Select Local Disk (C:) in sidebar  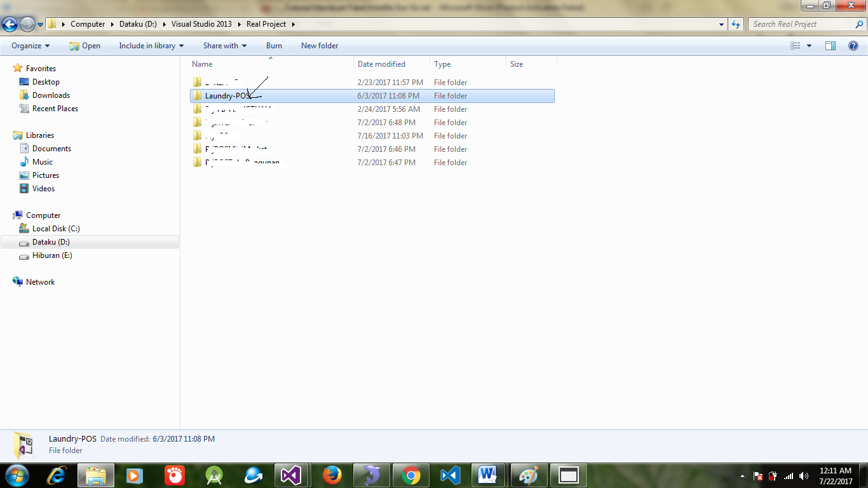pyautogui.click(x=56, y=228)
